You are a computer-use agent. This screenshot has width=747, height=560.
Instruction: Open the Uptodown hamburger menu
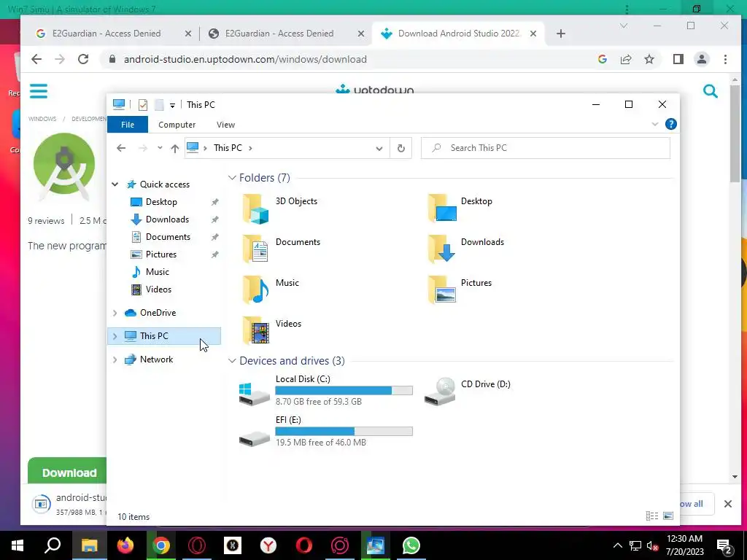pos(39,91)
